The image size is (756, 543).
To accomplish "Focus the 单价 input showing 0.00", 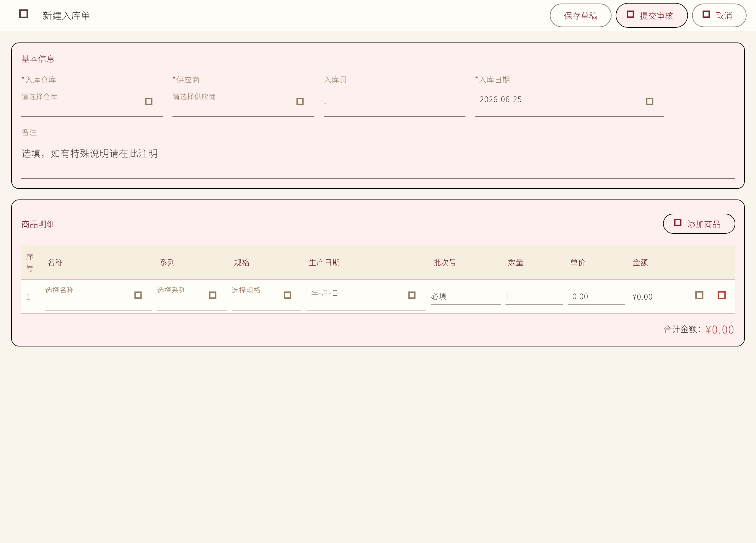I will pos(596,297).
